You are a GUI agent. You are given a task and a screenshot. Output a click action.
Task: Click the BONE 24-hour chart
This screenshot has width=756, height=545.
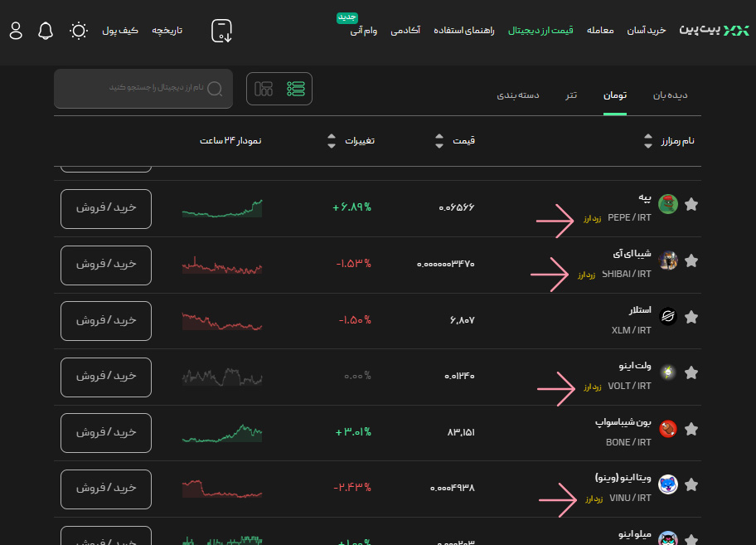pyautogui.click(x=222, y=433)
